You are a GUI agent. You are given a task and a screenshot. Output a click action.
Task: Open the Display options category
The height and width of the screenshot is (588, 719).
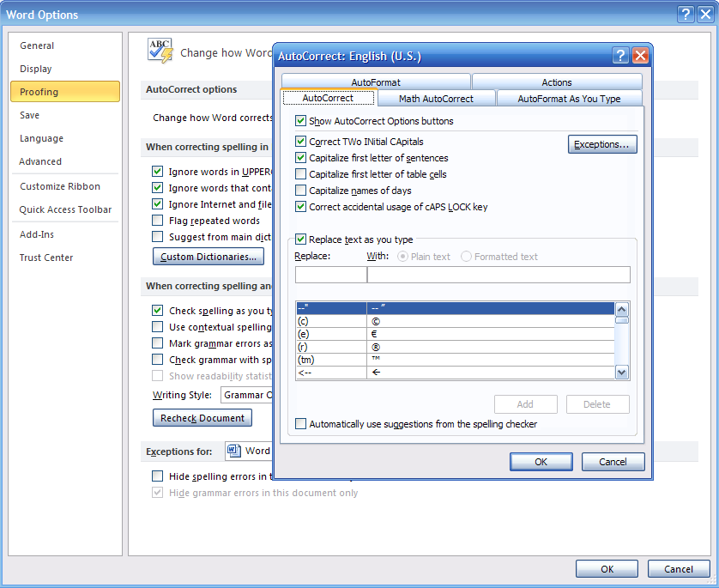pos(65,69)
